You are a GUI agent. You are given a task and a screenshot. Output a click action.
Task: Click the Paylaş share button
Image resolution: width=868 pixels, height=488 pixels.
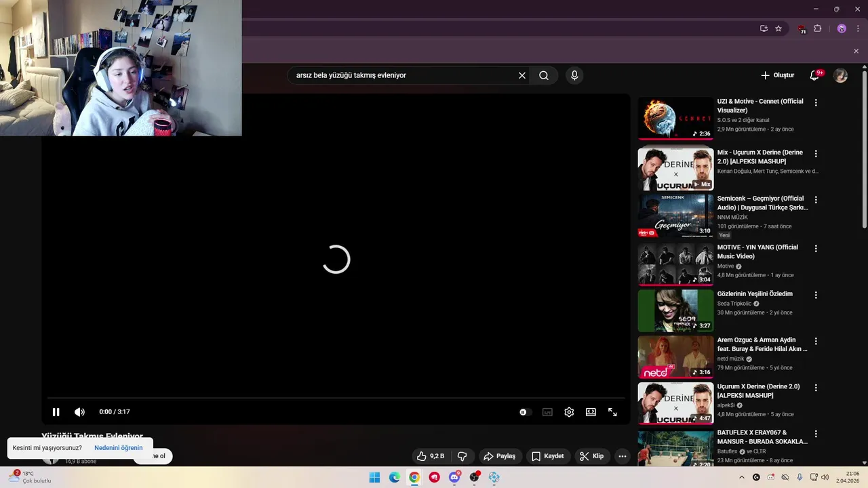point(500,456)
